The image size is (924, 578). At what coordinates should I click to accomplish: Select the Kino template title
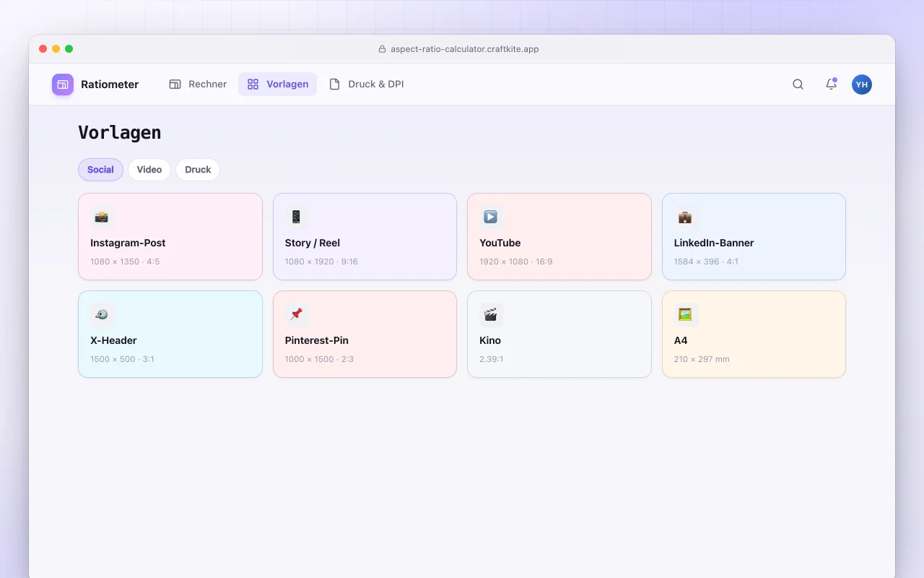click(490, 340)
